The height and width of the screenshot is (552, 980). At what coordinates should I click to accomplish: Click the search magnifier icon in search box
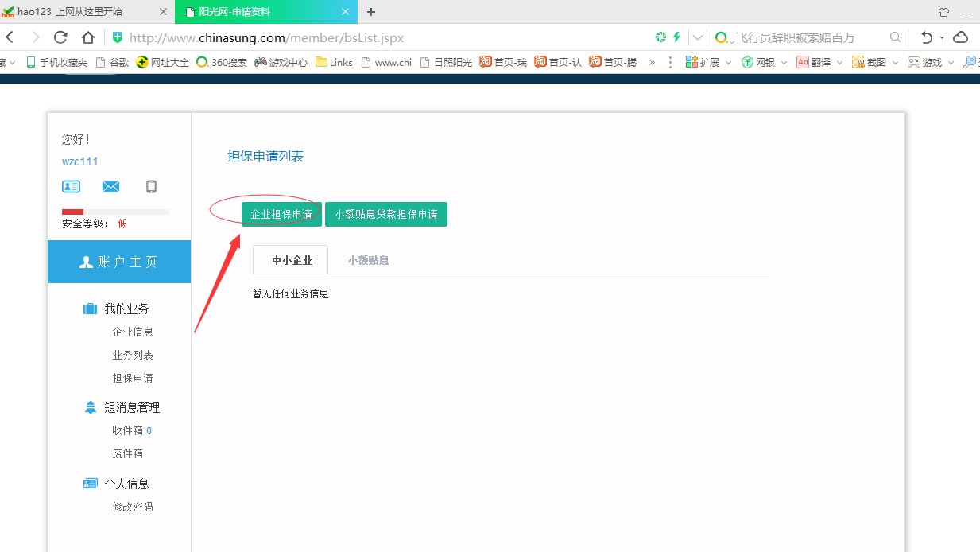[x=895, y=37]
